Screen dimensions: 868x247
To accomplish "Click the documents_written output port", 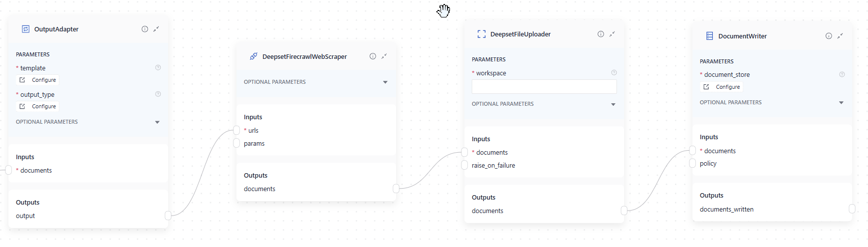I will click(x=852, y=209).
